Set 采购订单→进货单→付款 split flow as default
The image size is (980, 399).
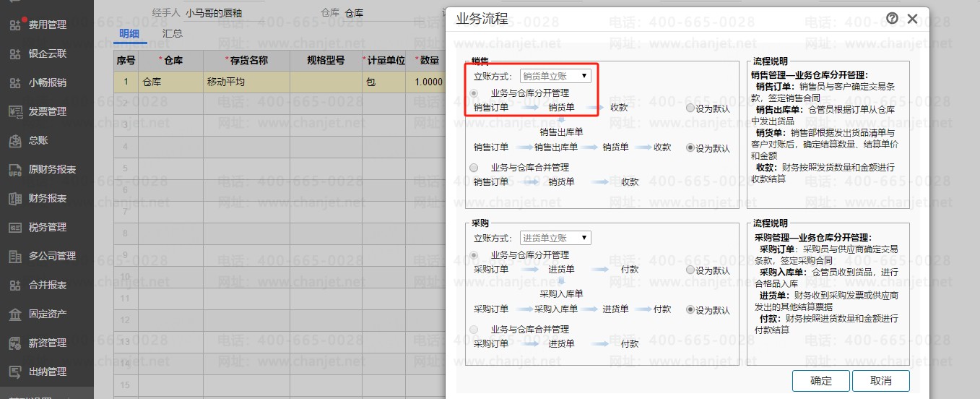690,270
